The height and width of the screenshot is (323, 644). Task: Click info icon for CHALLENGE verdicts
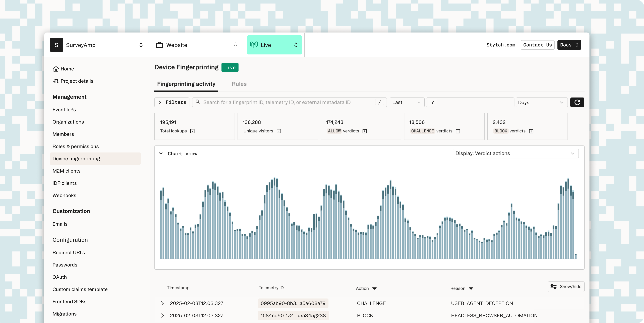pyautogui.click(x=458, y=131)
